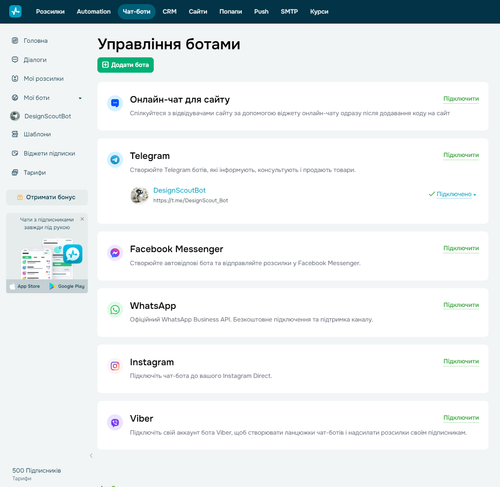
Task: Go to Головна in sidebar
Action: tap(35, 41)
